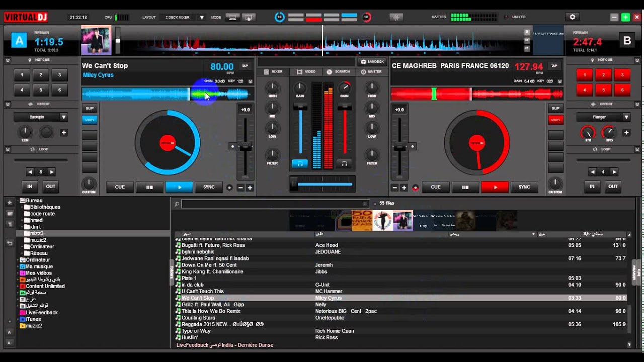The height and width of the screenshot is (362, 644).
Task: Click pitch minus button on deck A
Action: pyautogui.click(x=240, y=188)
